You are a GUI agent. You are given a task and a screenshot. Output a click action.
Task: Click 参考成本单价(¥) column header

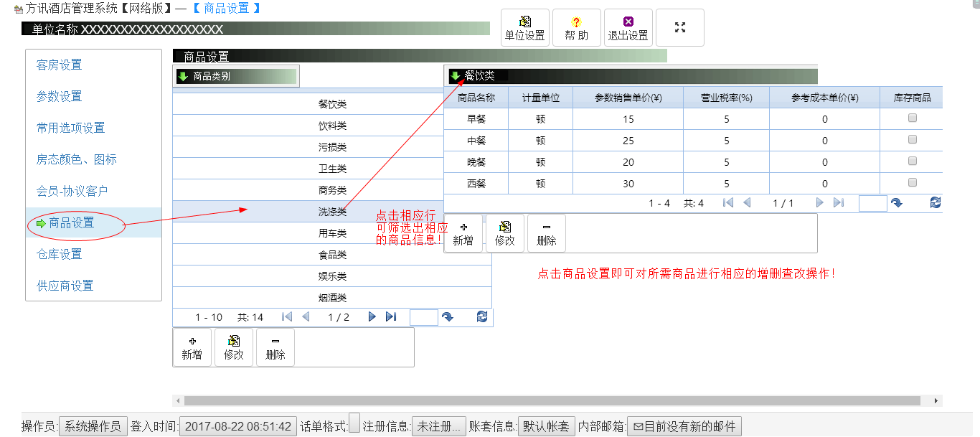(825, 98)
